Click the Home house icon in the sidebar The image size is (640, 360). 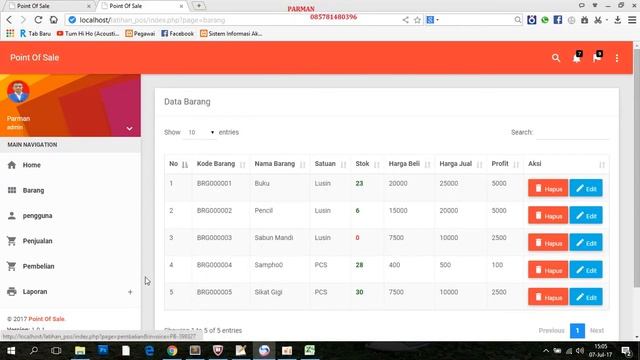click(12, 165)
